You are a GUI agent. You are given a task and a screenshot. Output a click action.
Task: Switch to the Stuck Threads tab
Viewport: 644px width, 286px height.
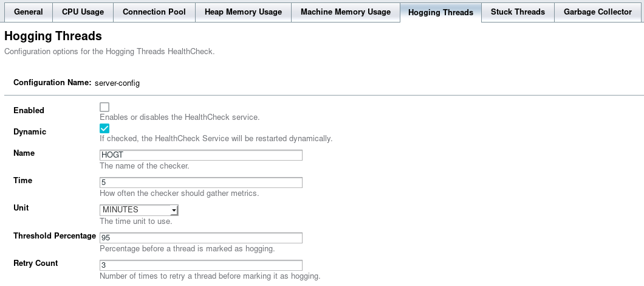tap(518, 12)
